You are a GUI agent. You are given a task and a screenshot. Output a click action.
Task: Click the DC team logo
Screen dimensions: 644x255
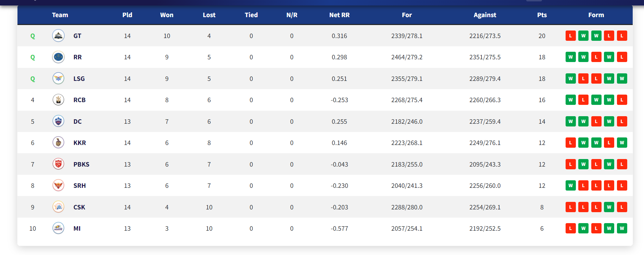(x=58, y=121)
